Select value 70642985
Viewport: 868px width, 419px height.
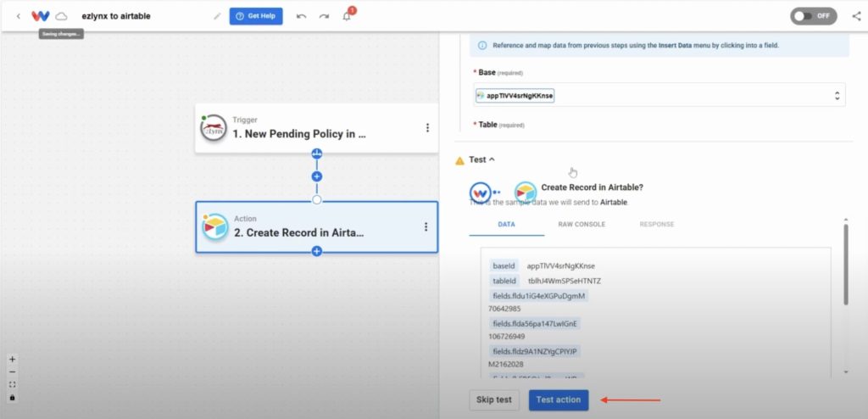click(x=504, y=309)
